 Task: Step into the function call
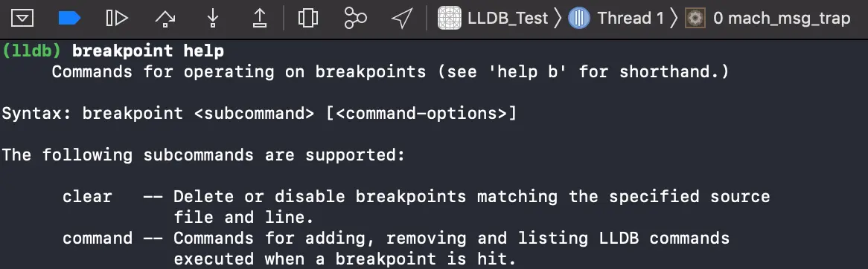pyautogui.click(x=213, y=19)
